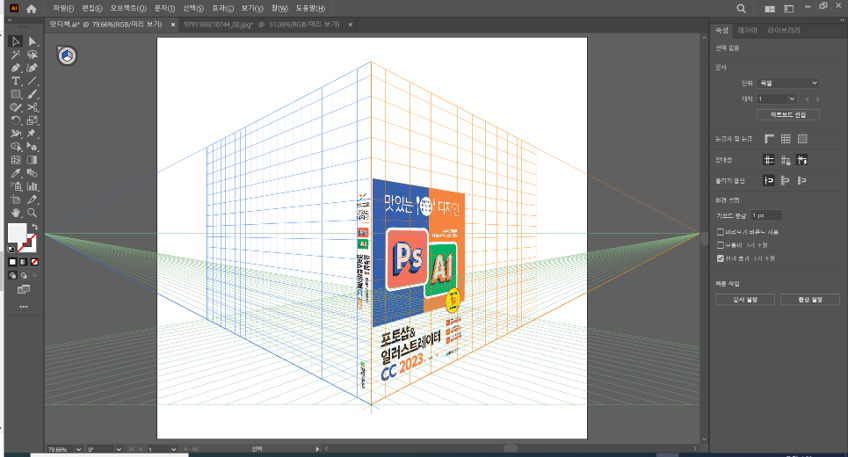The height and width of the screenshot is (457, 848).
Task: Select the Shape Builder tool
Action: click(x=16, y=147)
